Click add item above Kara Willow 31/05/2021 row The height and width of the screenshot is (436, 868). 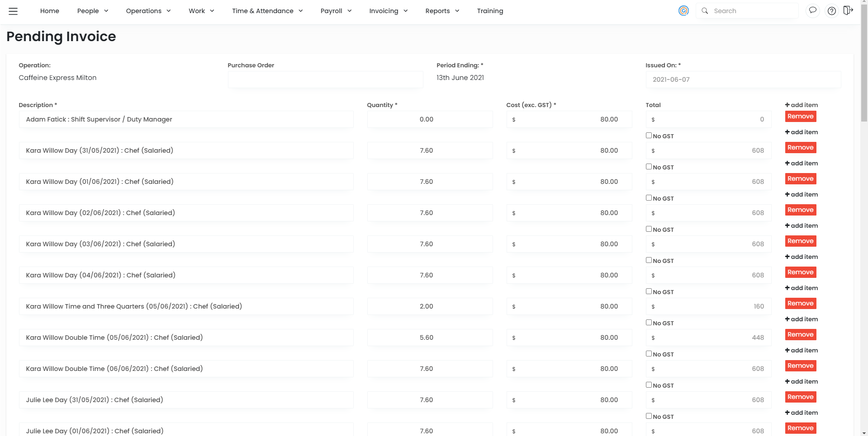tap(801, 132)
